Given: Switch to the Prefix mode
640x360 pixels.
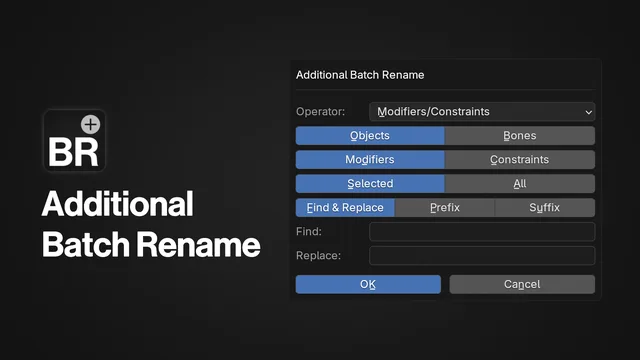Looking at the screenshot, I should click(445, 208).
